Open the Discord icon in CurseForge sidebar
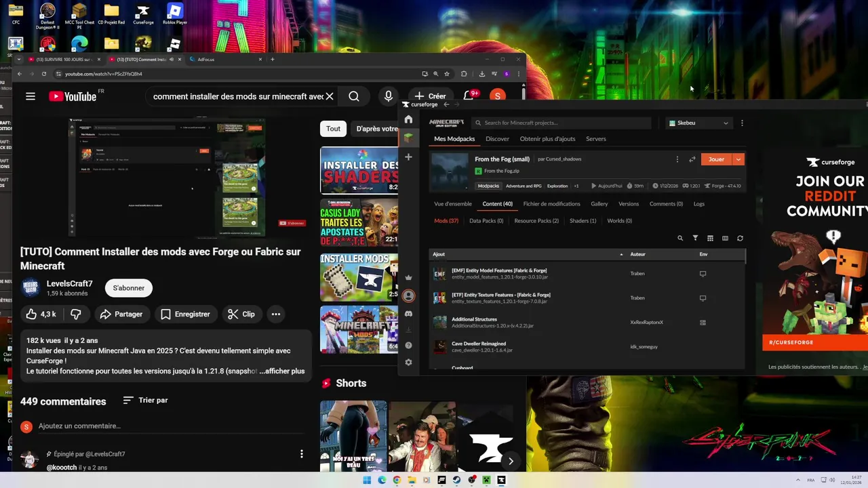The width and height of the screenshot is (868, 488). point(408,314)
